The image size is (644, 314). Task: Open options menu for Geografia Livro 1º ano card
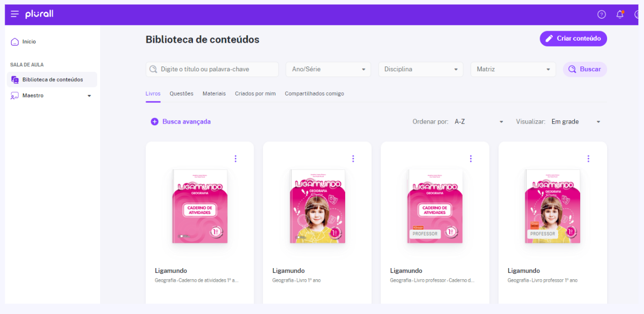pyautogui.click(x=353, y=158)
